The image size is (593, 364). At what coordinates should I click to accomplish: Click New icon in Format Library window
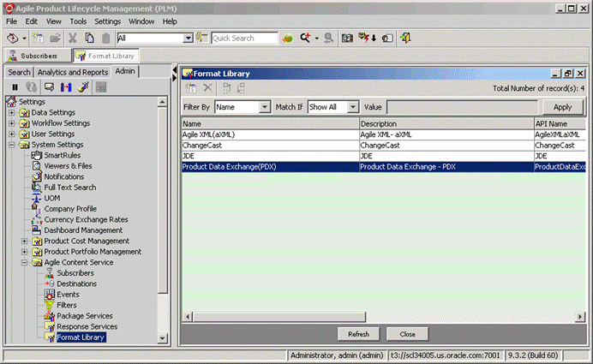click(x=191, y=88)
